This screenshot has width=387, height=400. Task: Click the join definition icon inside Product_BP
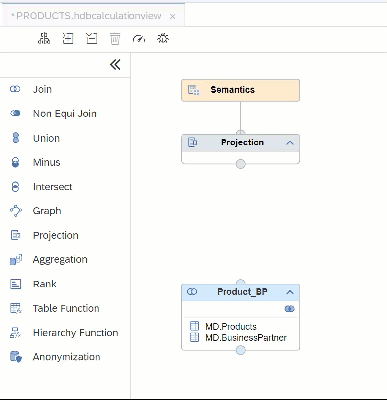point(290,309)
